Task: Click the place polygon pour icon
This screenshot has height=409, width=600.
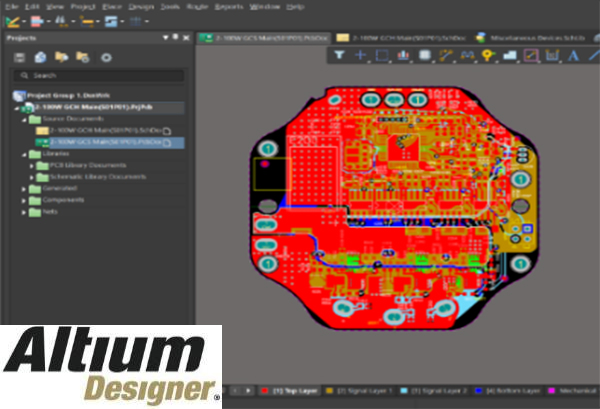Action: tap(509, 56)
